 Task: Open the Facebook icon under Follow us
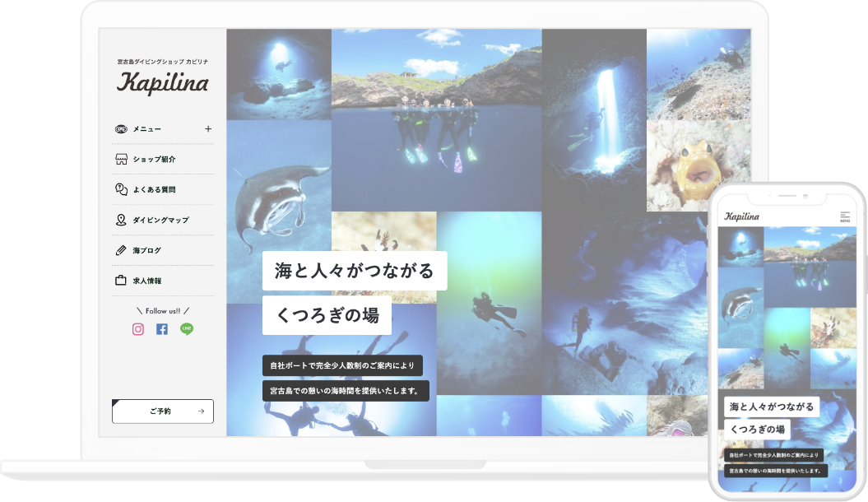[x=162, y=329]
